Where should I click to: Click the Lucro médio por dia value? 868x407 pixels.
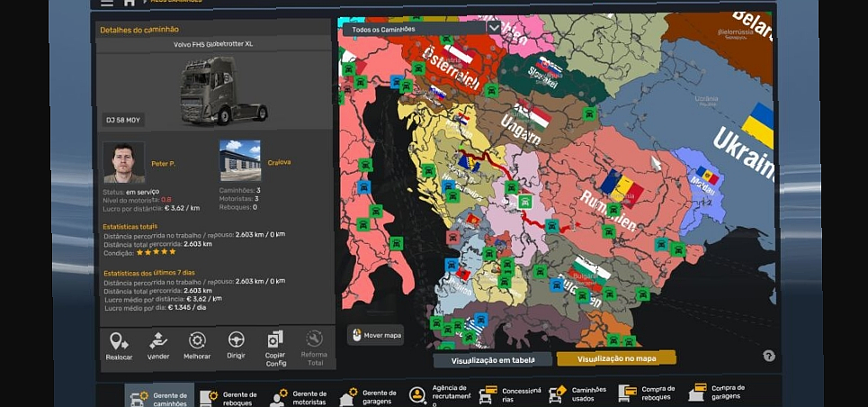coord(187,307)
